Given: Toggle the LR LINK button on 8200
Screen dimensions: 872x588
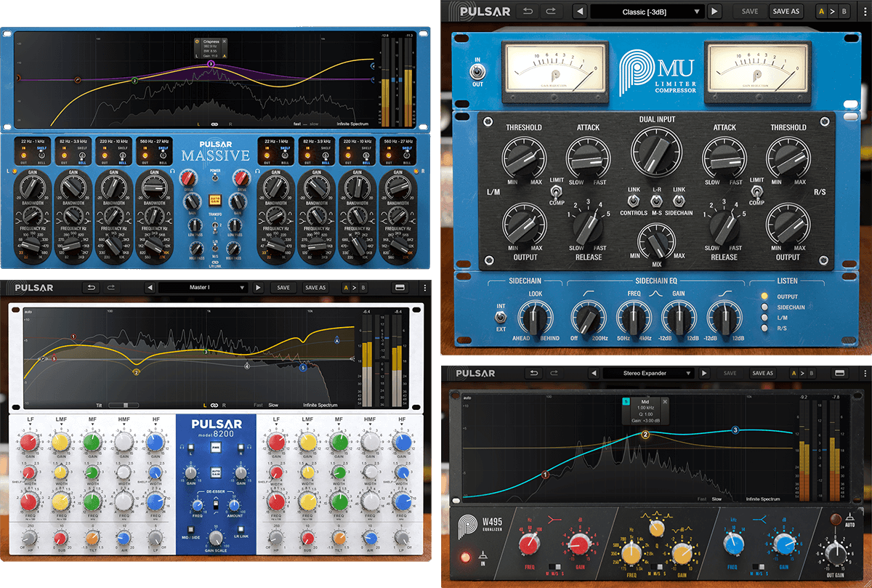Looking at the screenshot, I should click(242, 528).
